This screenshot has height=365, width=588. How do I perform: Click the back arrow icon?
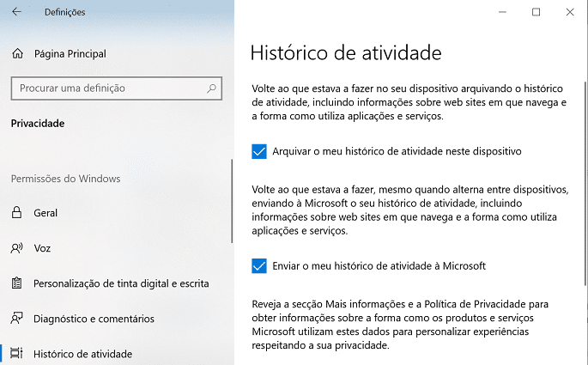[x=16, y=12]
